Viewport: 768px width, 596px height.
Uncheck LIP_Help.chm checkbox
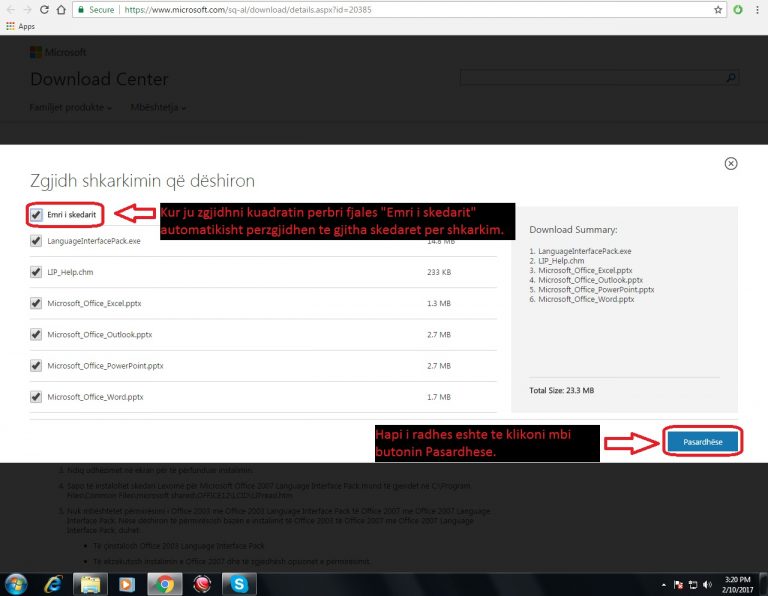(x=36, y=272)
